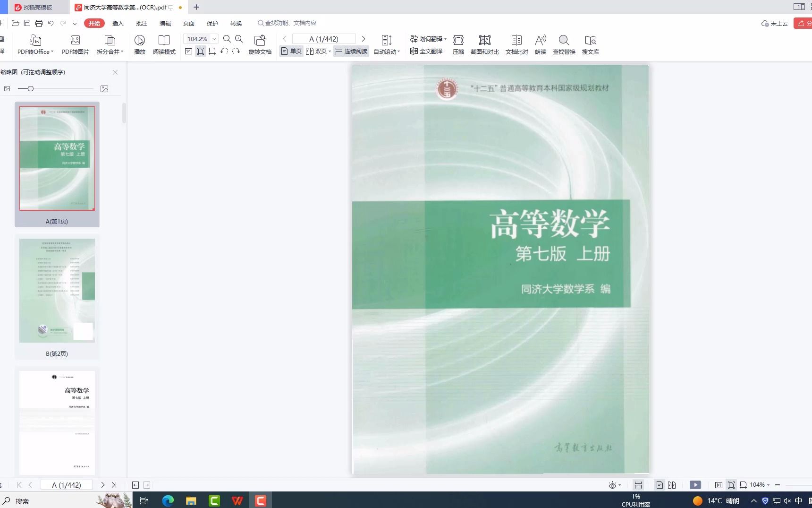Close the thumbnail panel

(x=115, y=72)
